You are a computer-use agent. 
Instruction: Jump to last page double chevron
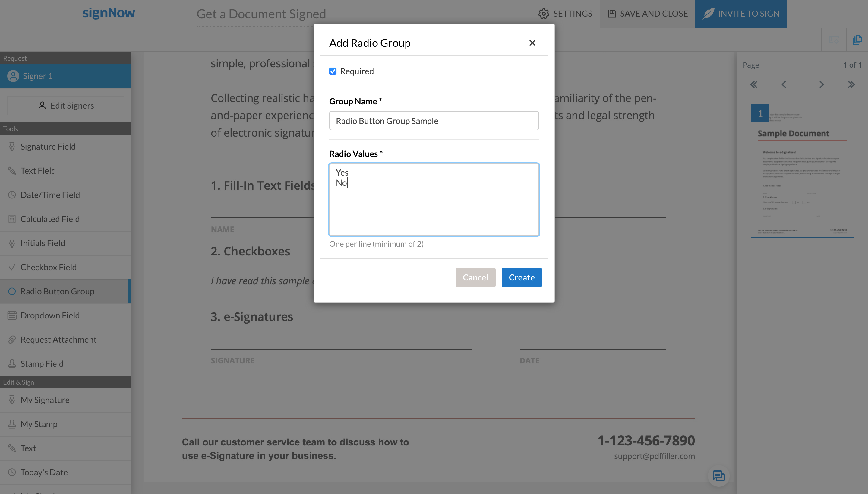pyautogui.click(x=851, y=84)
